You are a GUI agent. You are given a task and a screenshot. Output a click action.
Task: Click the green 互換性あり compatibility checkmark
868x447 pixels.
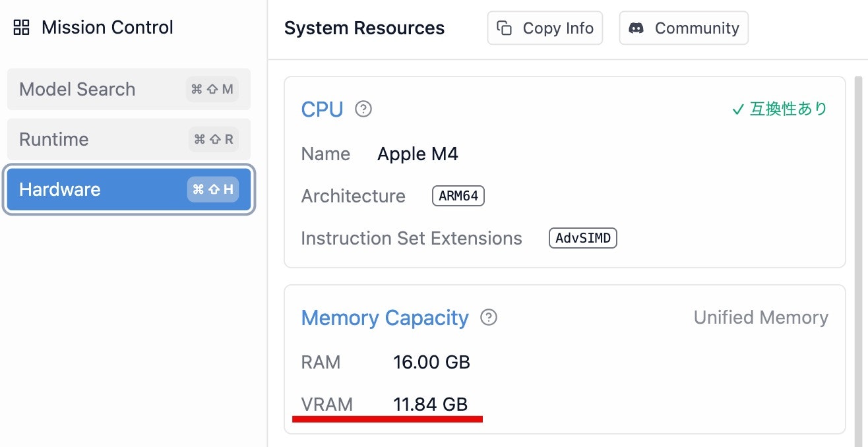tap(738, 109)
